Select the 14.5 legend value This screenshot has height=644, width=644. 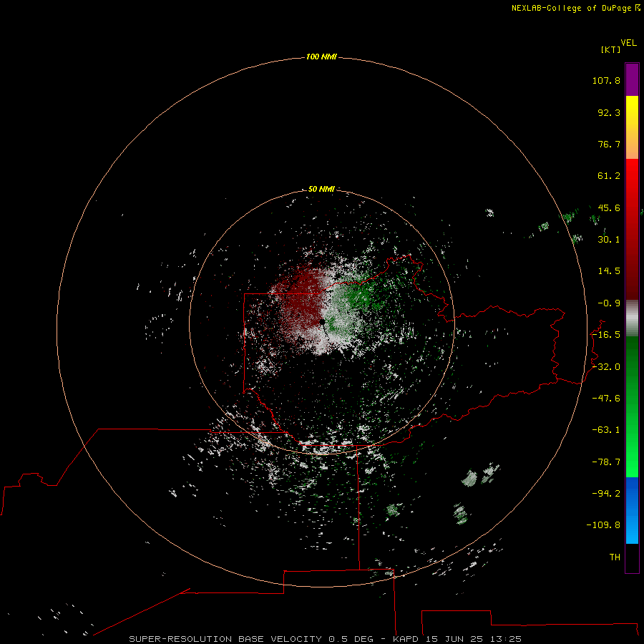(x=609, y=271)
